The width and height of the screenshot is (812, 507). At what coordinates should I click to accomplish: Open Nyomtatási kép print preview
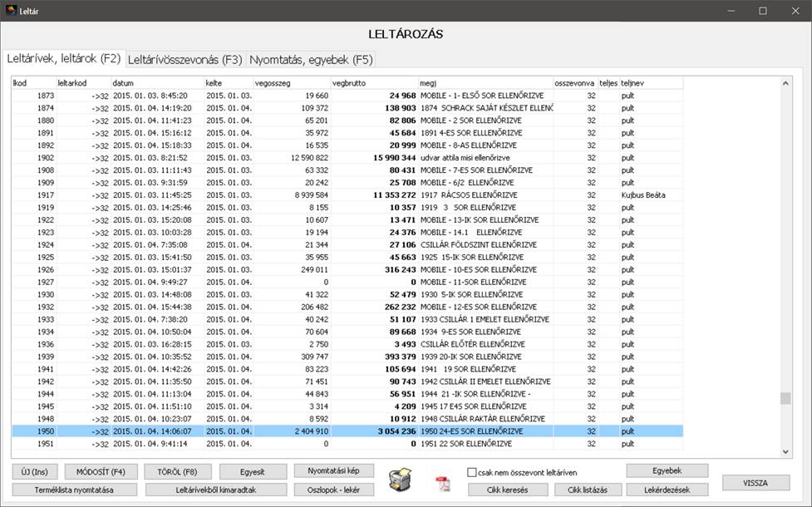[x=334, y=471]
